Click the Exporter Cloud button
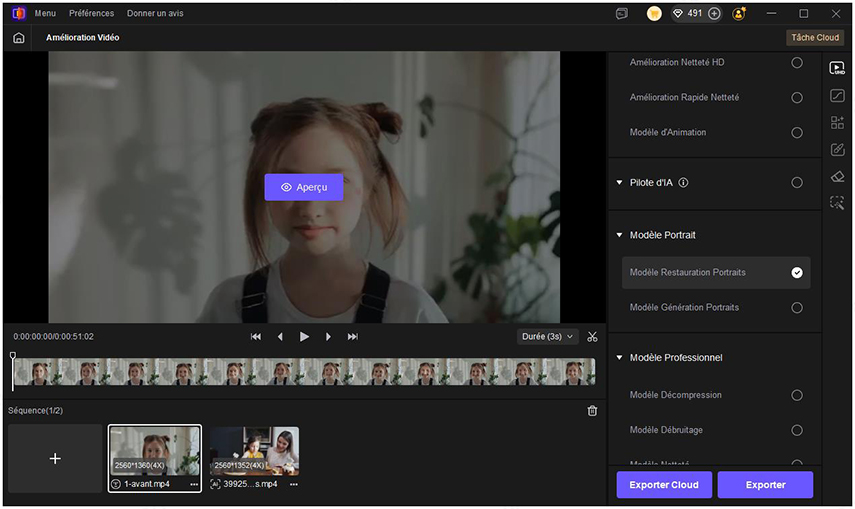 pos(664,485)
